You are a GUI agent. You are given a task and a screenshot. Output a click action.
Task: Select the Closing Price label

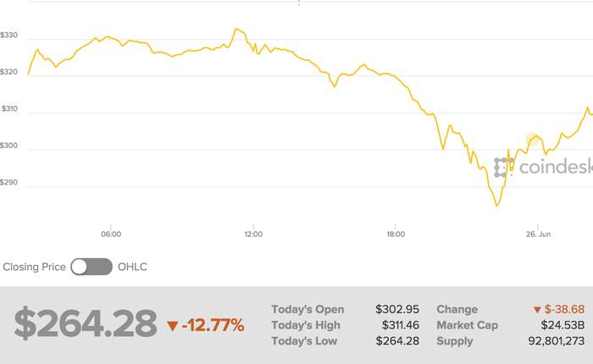35,267
